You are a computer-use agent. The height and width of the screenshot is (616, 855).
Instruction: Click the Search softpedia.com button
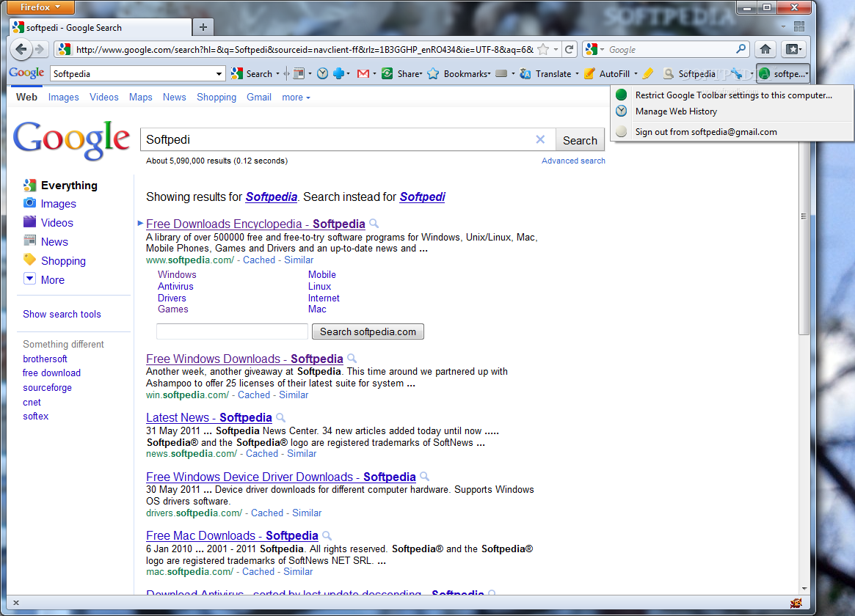tap(368, 331)
